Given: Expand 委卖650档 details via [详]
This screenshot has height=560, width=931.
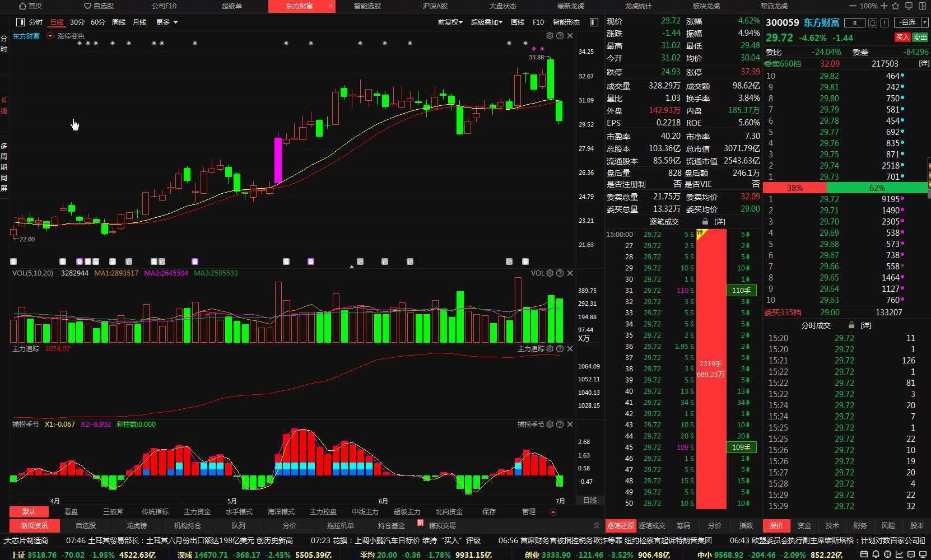Looking at the screenshot, I should (924, 64).
